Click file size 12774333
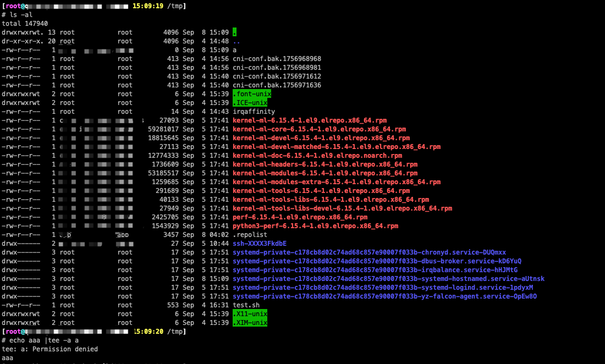 [x=163, y=156]
